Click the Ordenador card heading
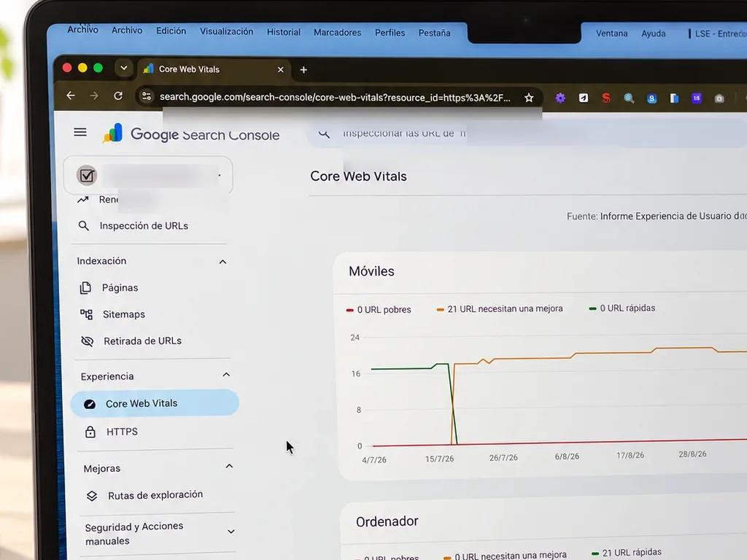This screenshot has width=747, height=560. tap(387, 521)
